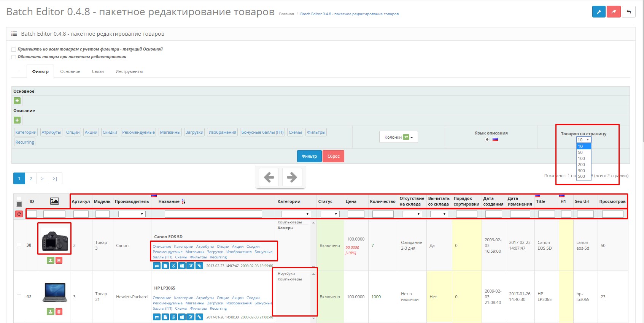Click the Главная breadcrumb link
The image size is (644, 323).
(286, 14)
